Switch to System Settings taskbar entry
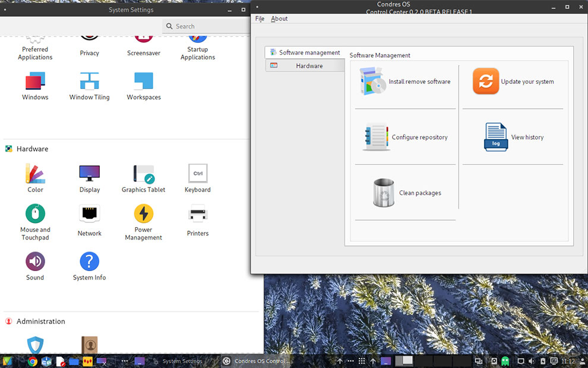The width and height of the screenshot is (588, 368). 178,361
